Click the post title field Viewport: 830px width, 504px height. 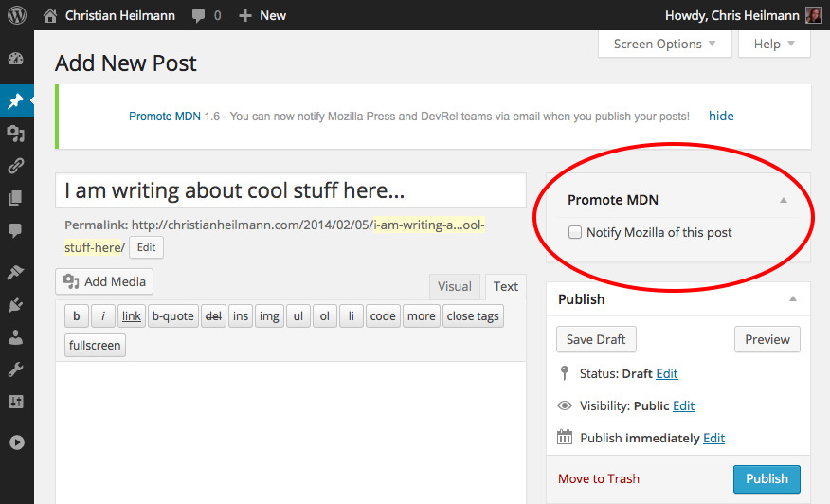[x=291, y=190]
